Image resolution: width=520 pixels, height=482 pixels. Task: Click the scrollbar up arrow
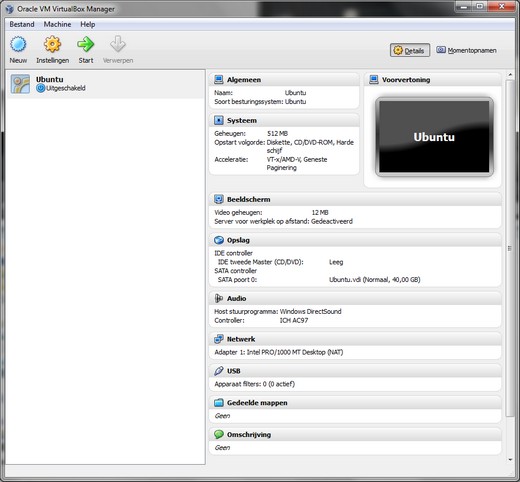(x=510, y=75)
